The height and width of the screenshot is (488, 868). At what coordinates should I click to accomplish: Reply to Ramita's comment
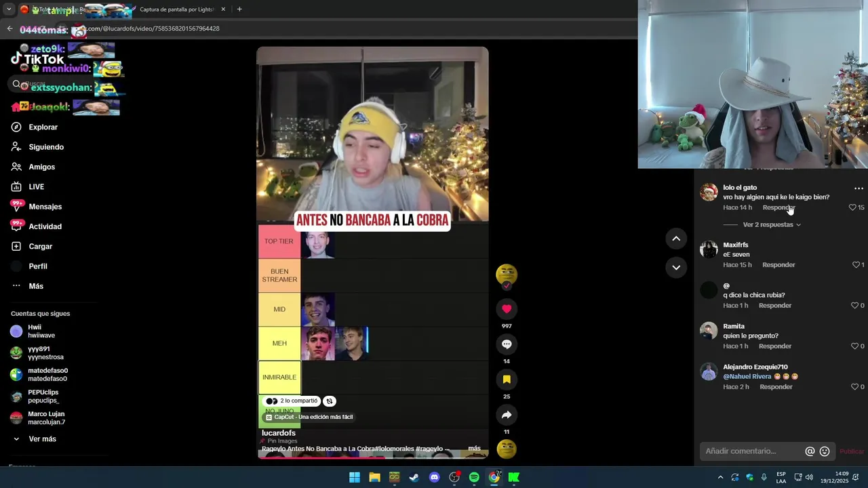[x=775, y=346]
